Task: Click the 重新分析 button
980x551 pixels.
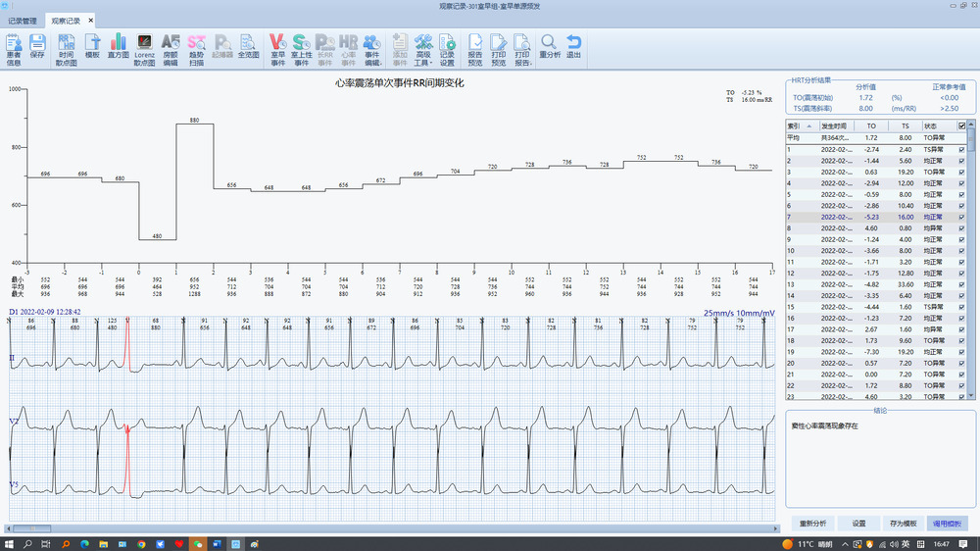Action: (x=812, y=524)
